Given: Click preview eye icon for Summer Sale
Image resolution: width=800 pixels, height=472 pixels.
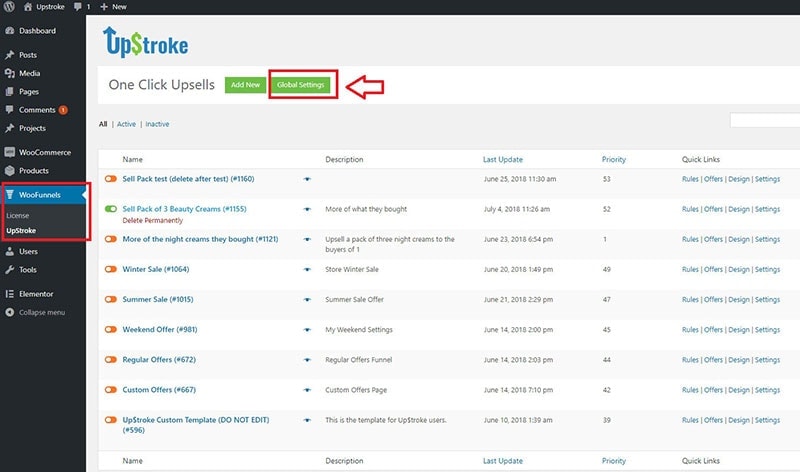Looking at the screenshot, I should pyautogui.click(x=307, y=300).
